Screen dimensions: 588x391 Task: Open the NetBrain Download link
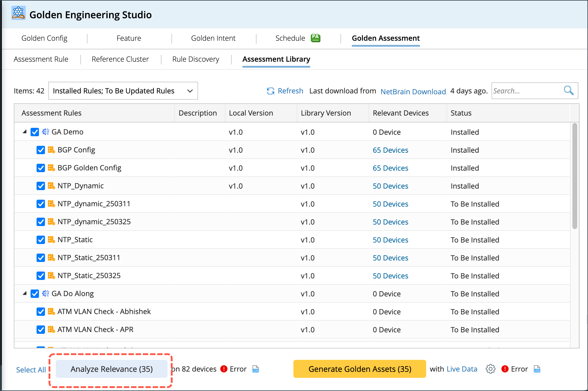413,92
